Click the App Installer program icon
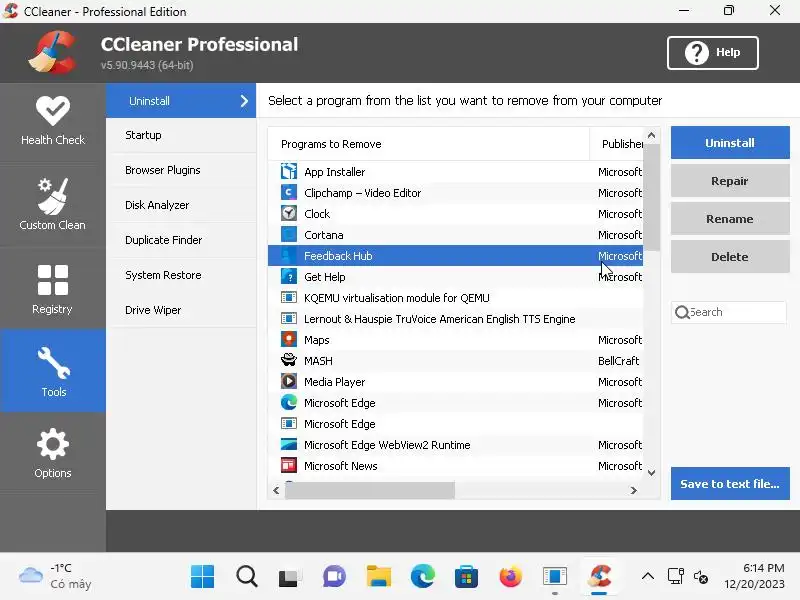The width and height of the screenshot is (800, 600). point(289,171)
